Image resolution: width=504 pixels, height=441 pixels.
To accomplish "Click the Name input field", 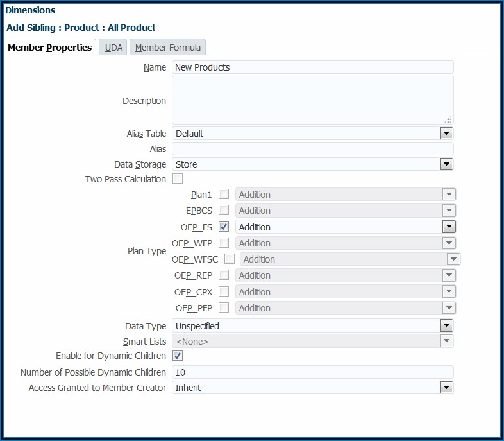I will click(x=312, y=67).
